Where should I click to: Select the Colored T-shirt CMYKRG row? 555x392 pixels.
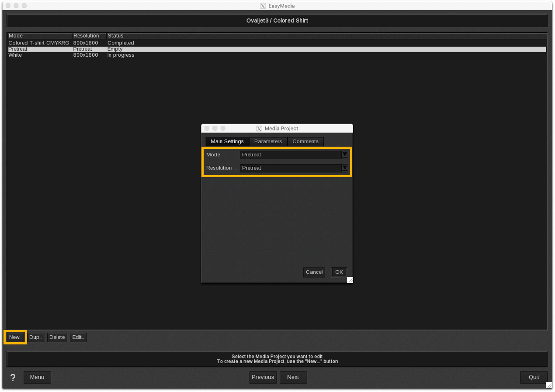(38, 43)
